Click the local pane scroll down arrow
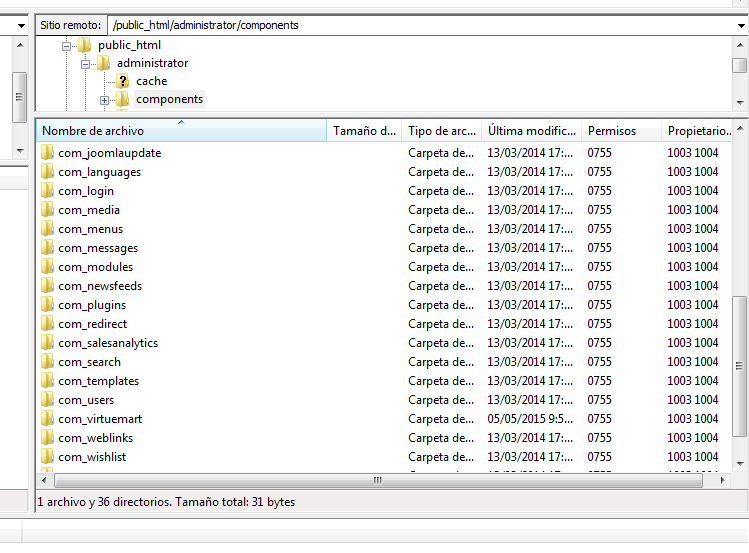The image size is (749, 553). click(x=20, y=150)
